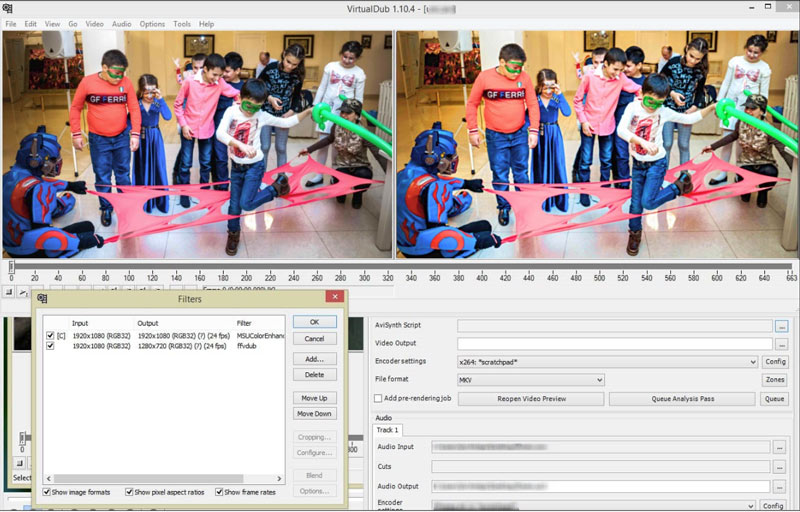This screenshot has height=512, width=800.
Task: Open the File menu
Action: (x=11, y=24)
